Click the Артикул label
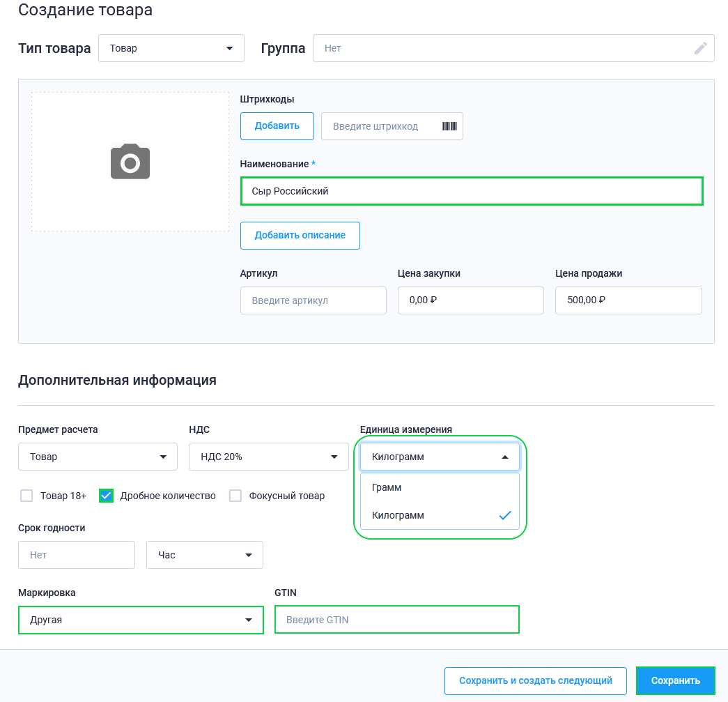The height and width of the screenshot is (702, 728). (258, 274)
